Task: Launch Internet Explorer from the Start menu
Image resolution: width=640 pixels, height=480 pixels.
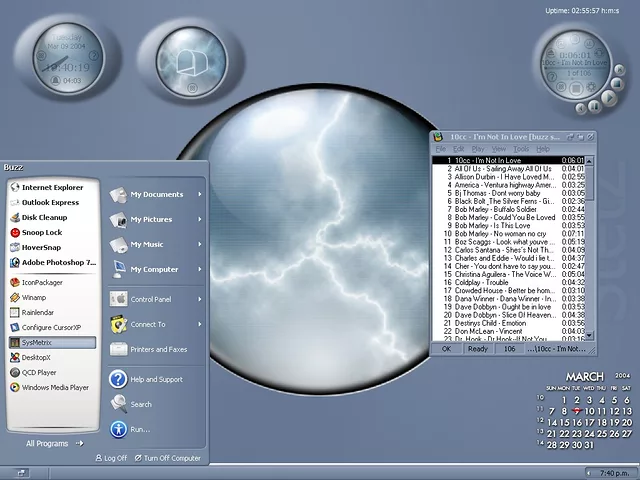Action: tap(52, 187)
